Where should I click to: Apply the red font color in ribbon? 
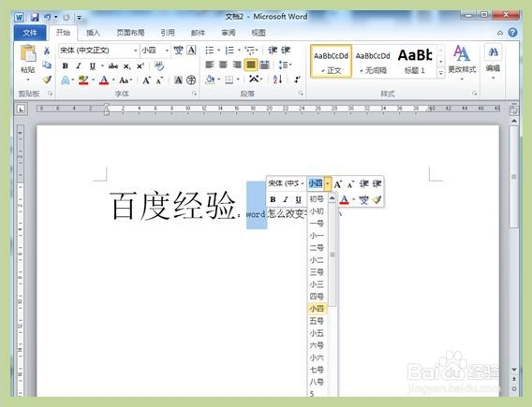point(104,80)
